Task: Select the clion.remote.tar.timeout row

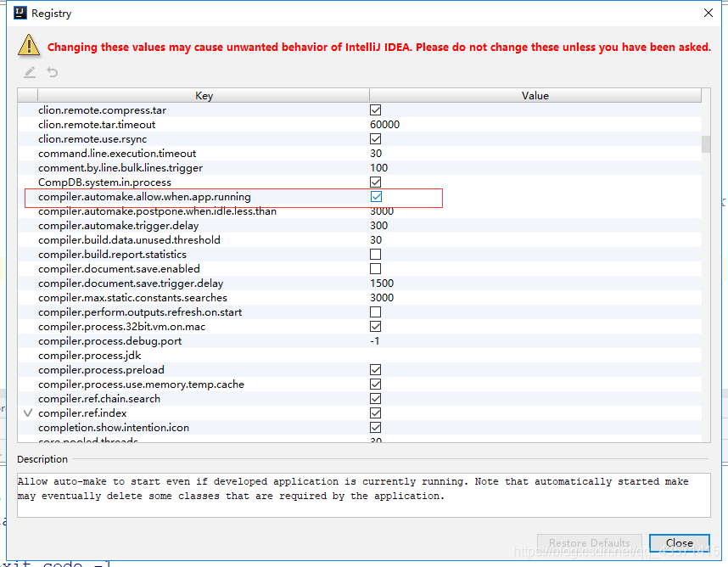Action: click(360, 125)
